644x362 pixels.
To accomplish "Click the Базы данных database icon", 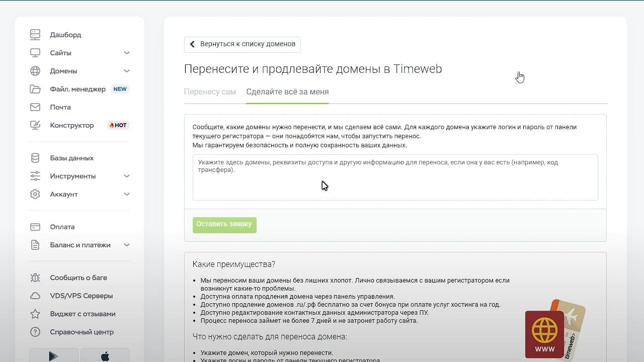I will [35, 158].
